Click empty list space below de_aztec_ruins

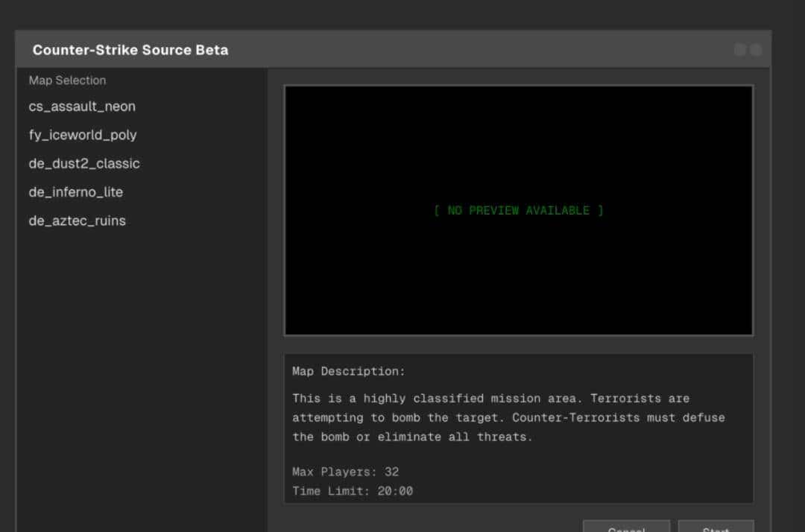tap(142, 358)
